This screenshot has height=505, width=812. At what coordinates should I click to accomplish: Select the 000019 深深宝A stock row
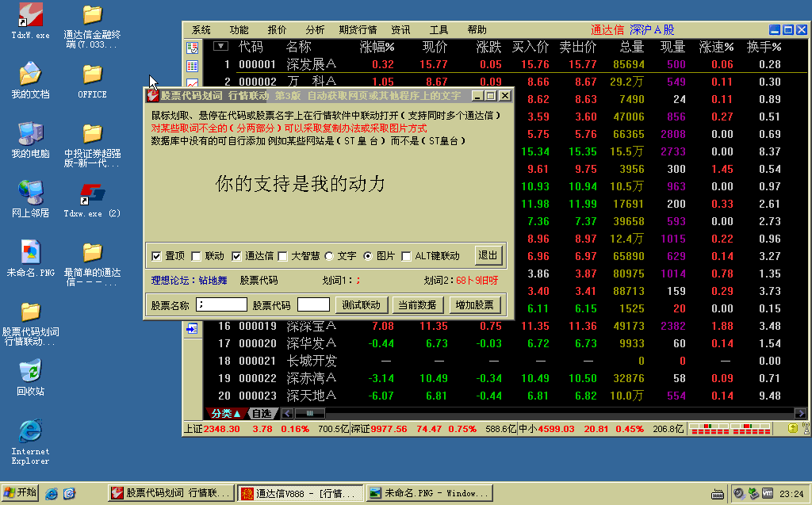pyautogui.click(x=505, y=327)
